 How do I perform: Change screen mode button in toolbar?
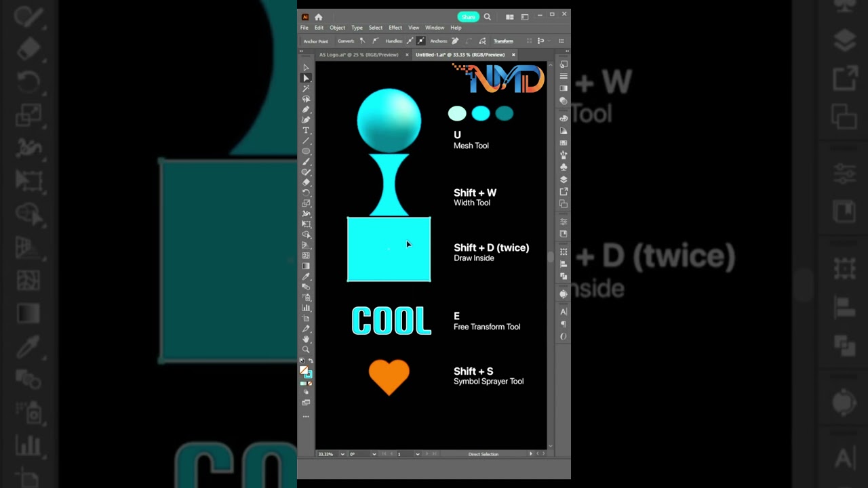point(306,403)
